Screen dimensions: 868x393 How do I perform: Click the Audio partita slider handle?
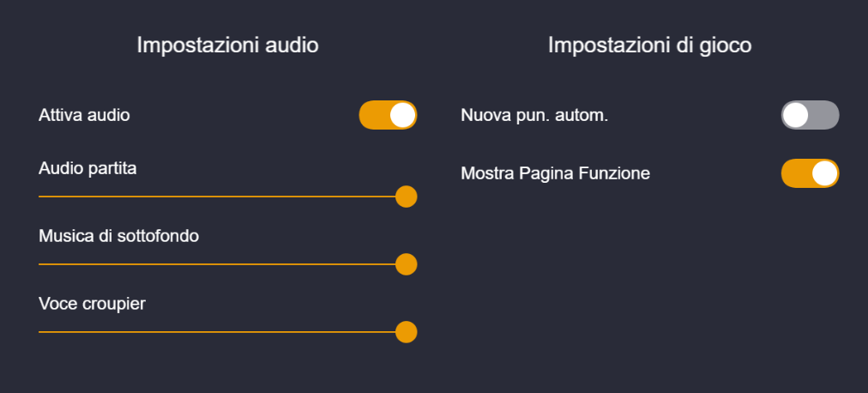coord(407,196)
